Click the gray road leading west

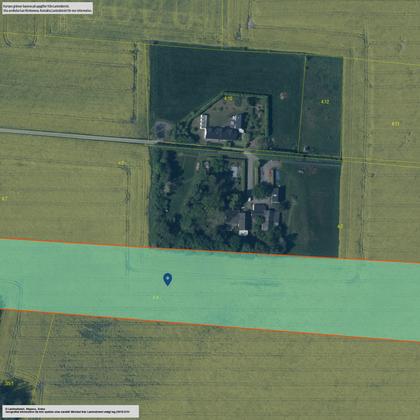tap(77, 136)
